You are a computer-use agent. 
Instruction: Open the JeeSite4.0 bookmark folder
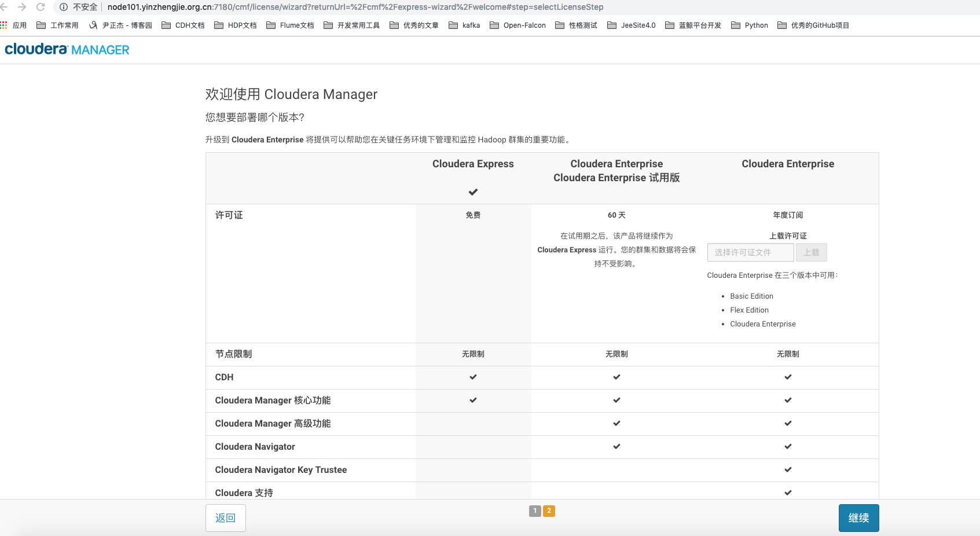[631, 25]
